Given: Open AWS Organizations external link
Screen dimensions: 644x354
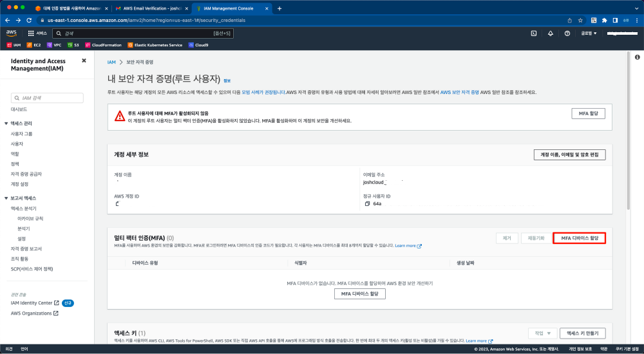Looking at the screenshot, I should tap(35, 313).
